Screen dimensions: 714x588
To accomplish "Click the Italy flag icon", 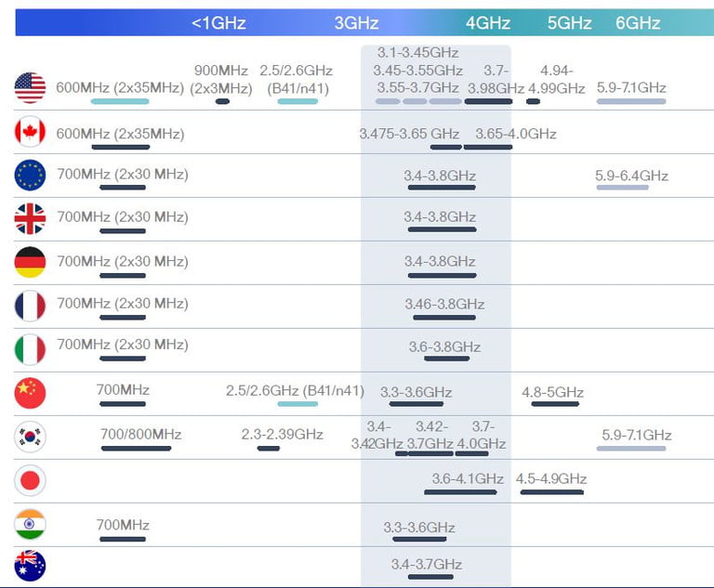I will click(x=30, y=349).
